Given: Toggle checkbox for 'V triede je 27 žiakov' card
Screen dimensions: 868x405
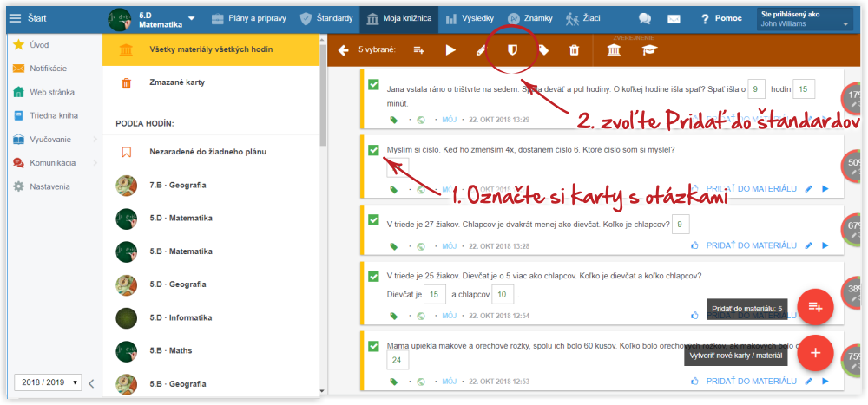Looking at the screenshot, I should (x=373, y=221).
